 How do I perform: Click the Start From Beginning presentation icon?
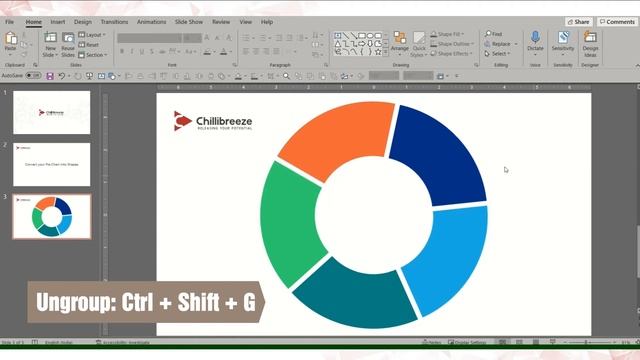coord(89,76)
